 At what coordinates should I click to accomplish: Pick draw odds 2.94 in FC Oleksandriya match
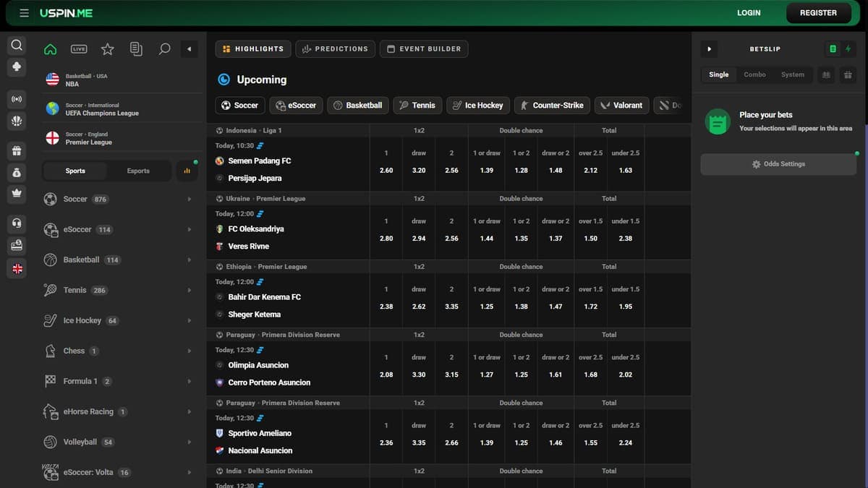(419, 239)
